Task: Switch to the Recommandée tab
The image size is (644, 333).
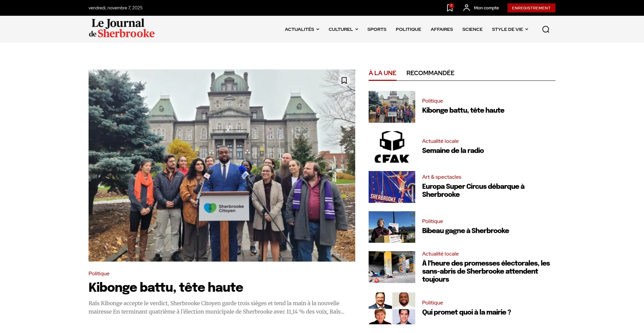Action: pyautogui.click(x=430, y=73)
